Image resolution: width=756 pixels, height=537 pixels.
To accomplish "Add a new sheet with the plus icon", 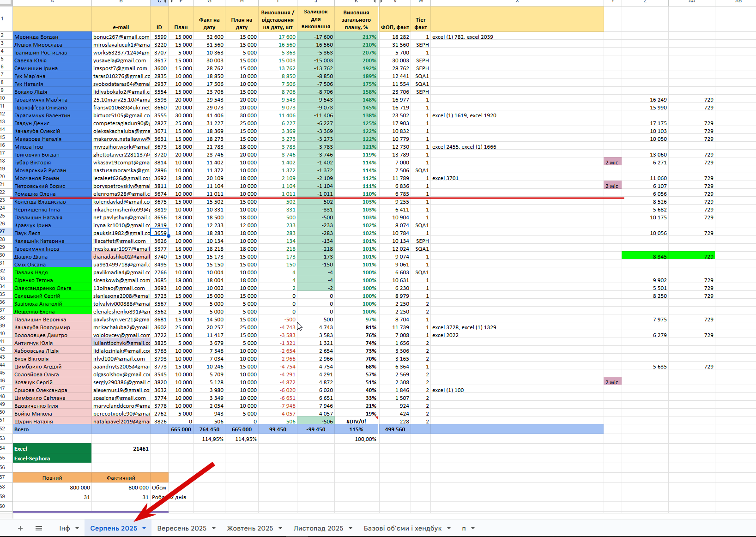I will tap(20, 528).
